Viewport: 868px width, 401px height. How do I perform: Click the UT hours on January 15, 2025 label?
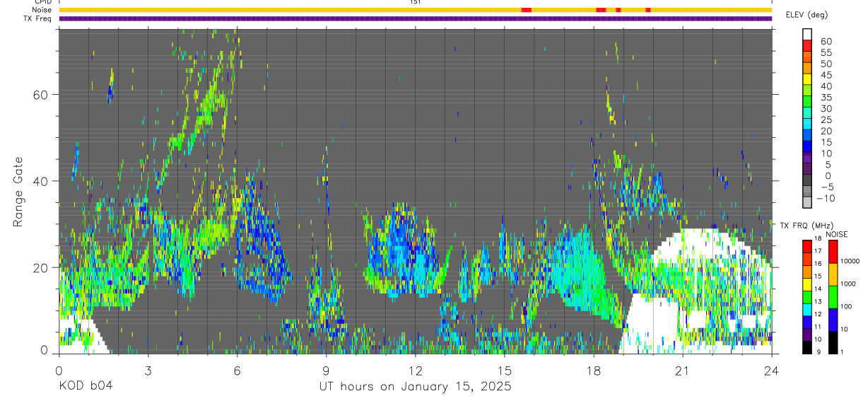414,386
